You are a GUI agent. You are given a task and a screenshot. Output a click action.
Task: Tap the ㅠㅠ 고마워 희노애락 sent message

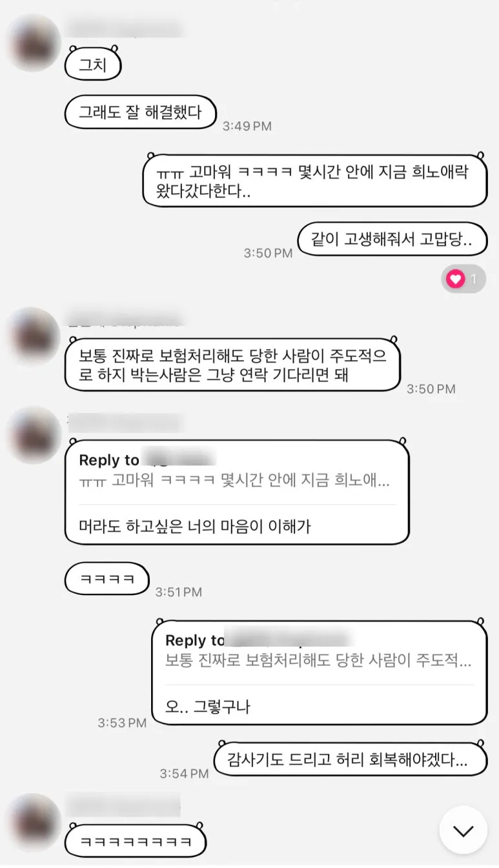point(314,181)
